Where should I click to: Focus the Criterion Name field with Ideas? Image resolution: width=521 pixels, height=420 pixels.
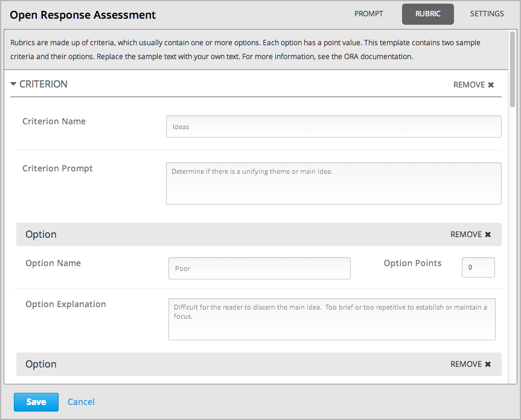click(x=334, y=127)
